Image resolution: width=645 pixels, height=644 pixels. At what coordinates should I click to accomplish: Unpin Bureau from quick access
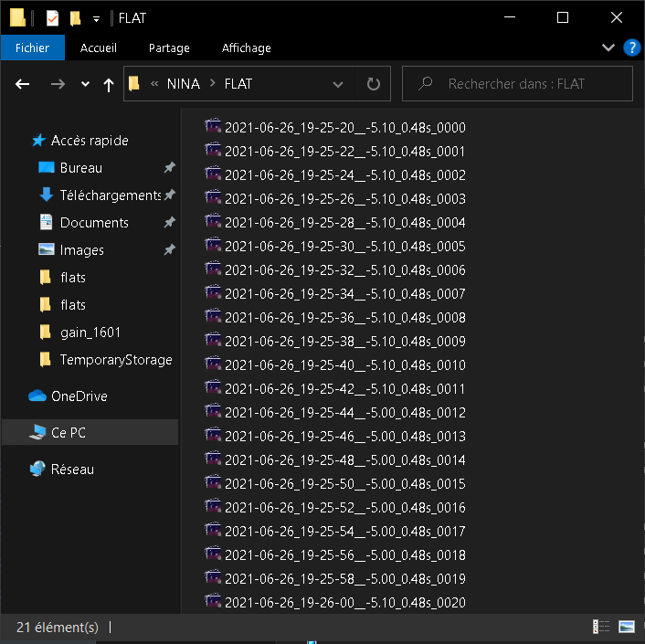coord(169,168)
